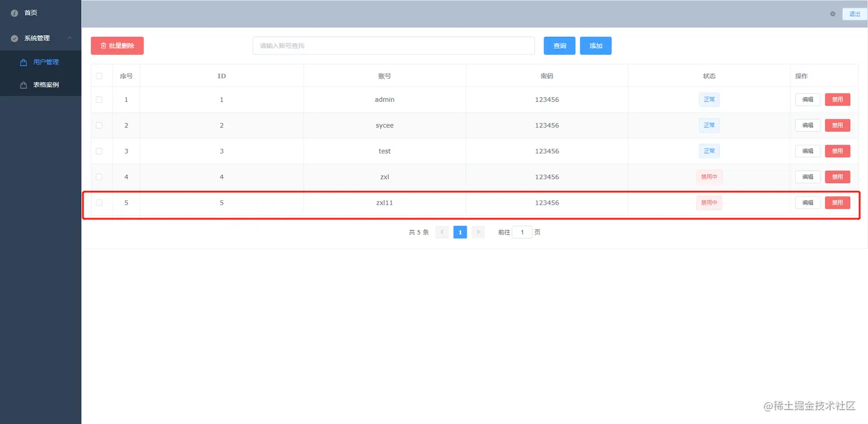The width and height of the screenshot is (868, 424).
Task: Collapse the 系统管理 menu chevron
Action: (69, 38)
